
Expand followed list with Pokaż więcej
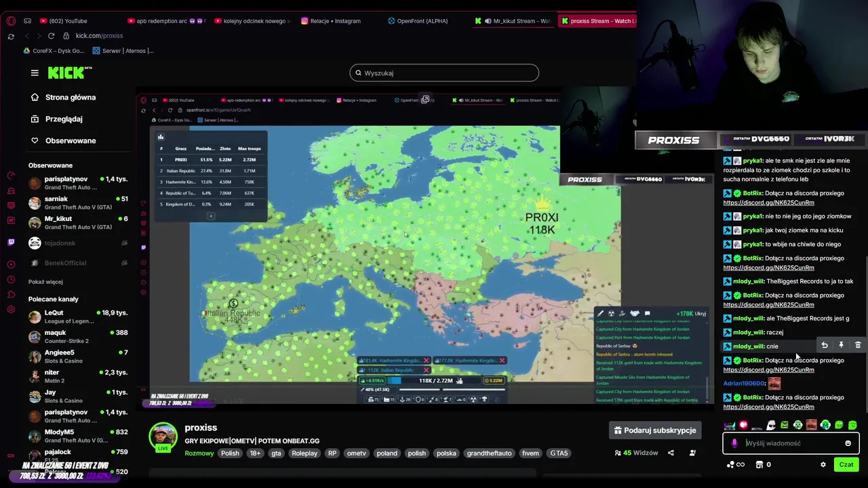[x=45, y=282]
